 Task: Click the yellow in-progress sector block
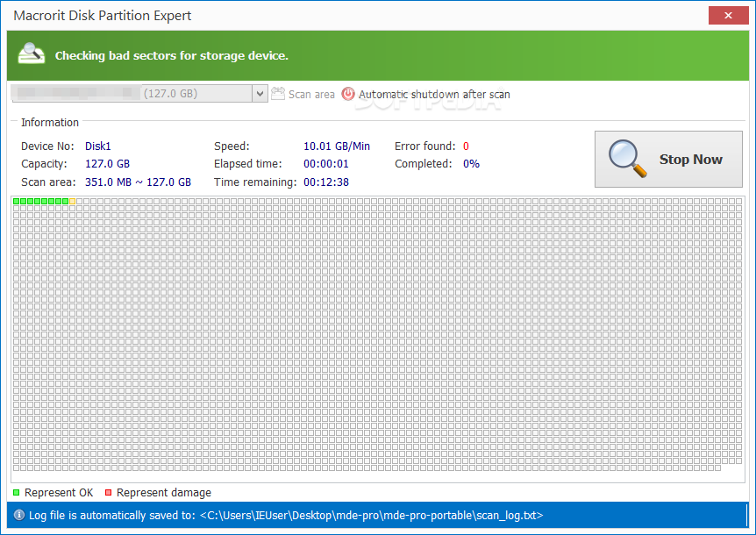click(72, 201)
